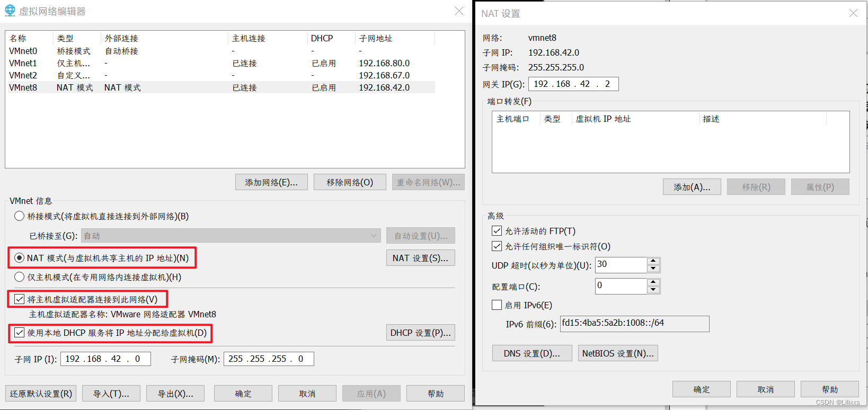Click the 类型 column header in network list
Viewport: 868px width, 410px height.
(77, 38)
